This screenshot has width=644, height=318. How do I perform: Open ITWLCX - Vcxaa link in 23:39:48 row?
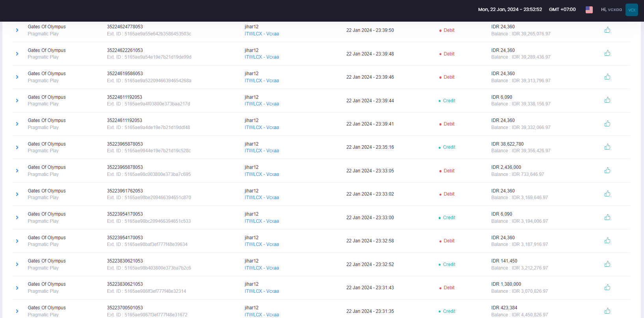262,57
